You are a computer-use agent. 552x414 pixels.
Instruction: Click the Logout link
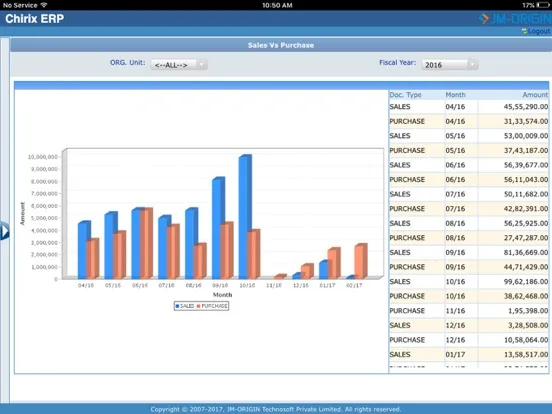(x=539, y=31)
